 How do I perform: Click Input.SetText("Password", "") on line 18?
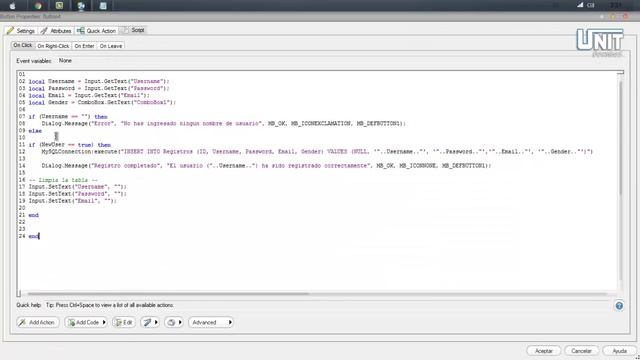pyautogui.click(x=78, y=194)
